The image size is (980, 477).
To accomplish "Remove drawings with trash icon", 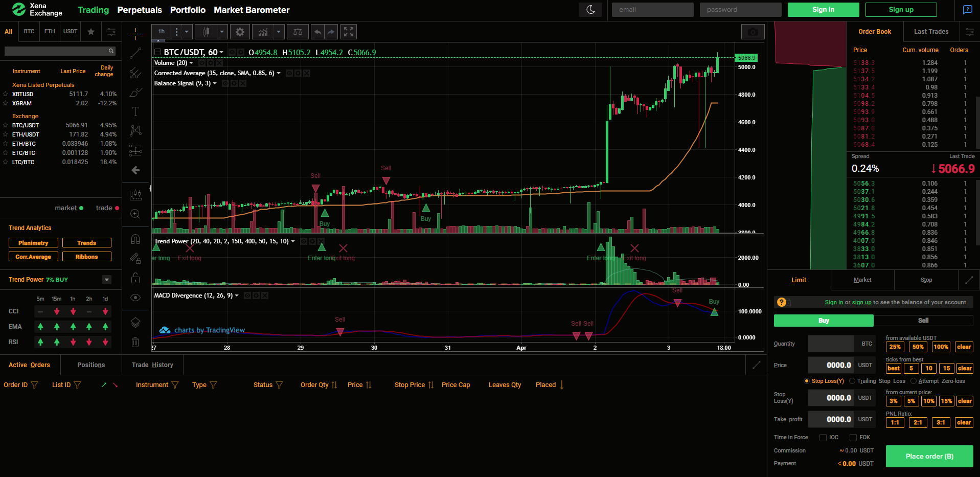I will tap(135, 342).
